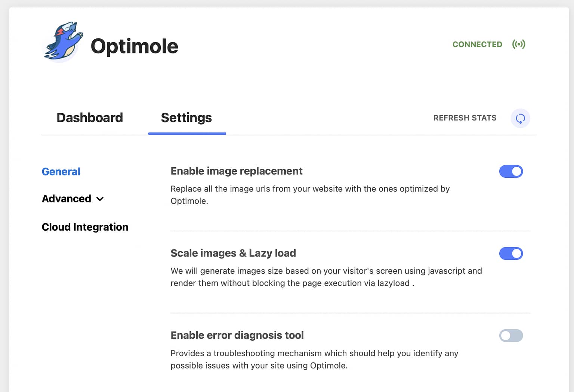
Task: Switch to the Dashboard tab
Action: click(90, 118)
